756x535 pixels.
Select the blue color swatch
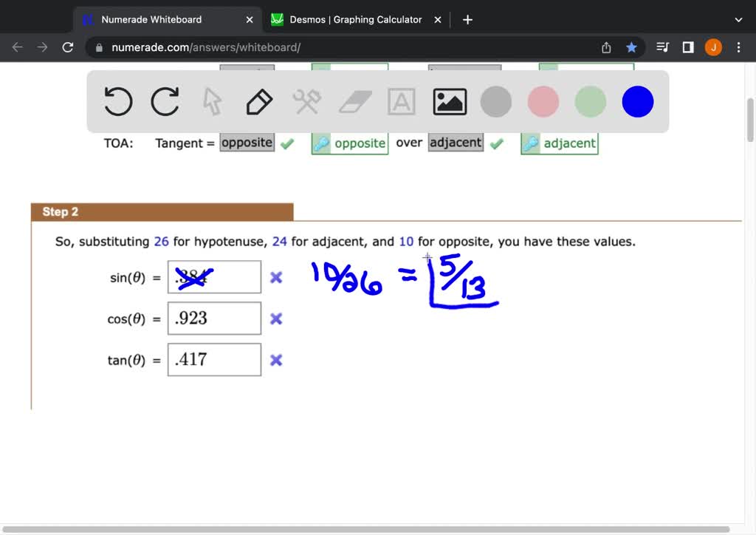(x=636, y=102)
